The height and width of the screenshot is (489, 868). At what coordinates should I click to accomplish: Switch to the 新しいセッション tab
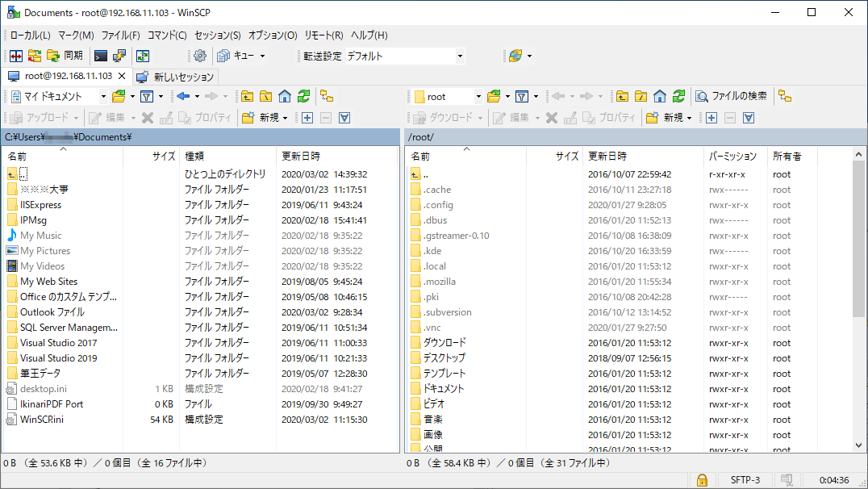click(x=176, y=77)
